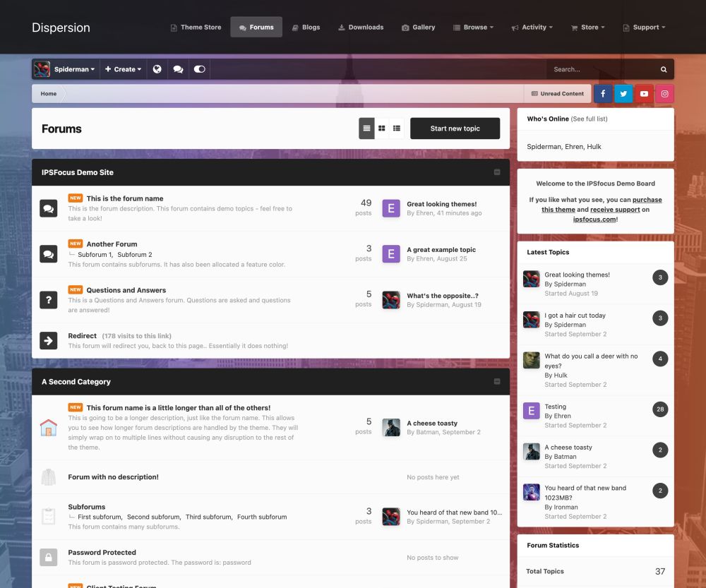Screen dimensions: 706x588
Task: Focus the Search input field
Action: point(601,69)
